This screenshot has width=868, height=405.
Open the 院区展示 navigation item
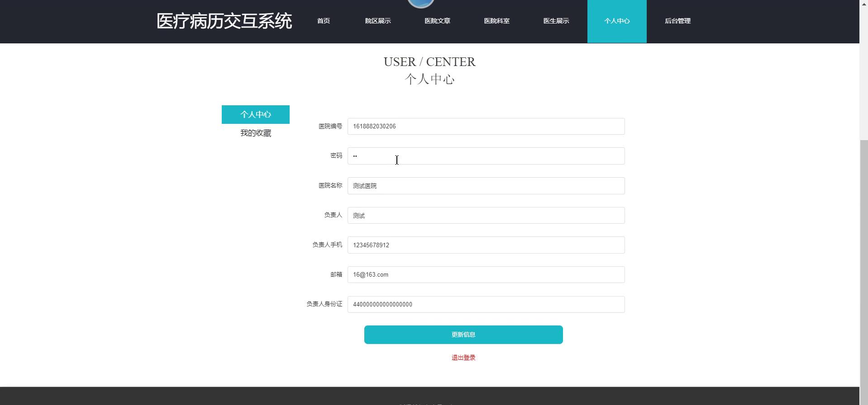point(378,21)
